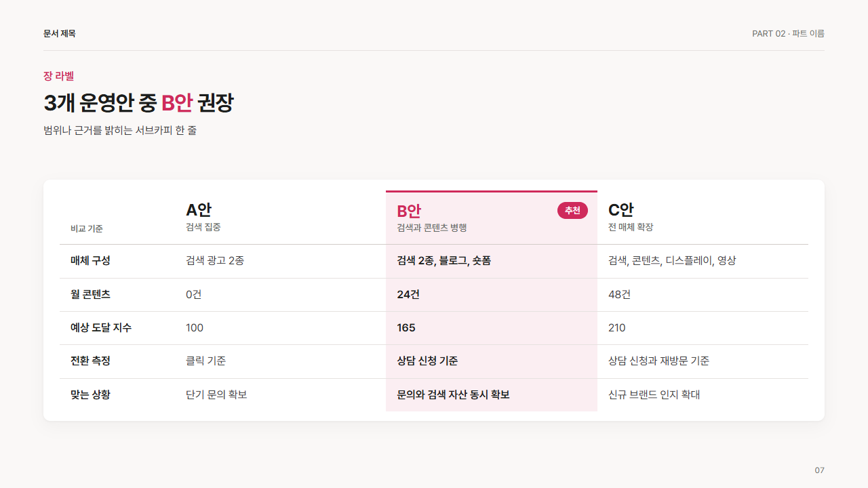Select the cell 검색 광고 2종

[x=215, y=260]
